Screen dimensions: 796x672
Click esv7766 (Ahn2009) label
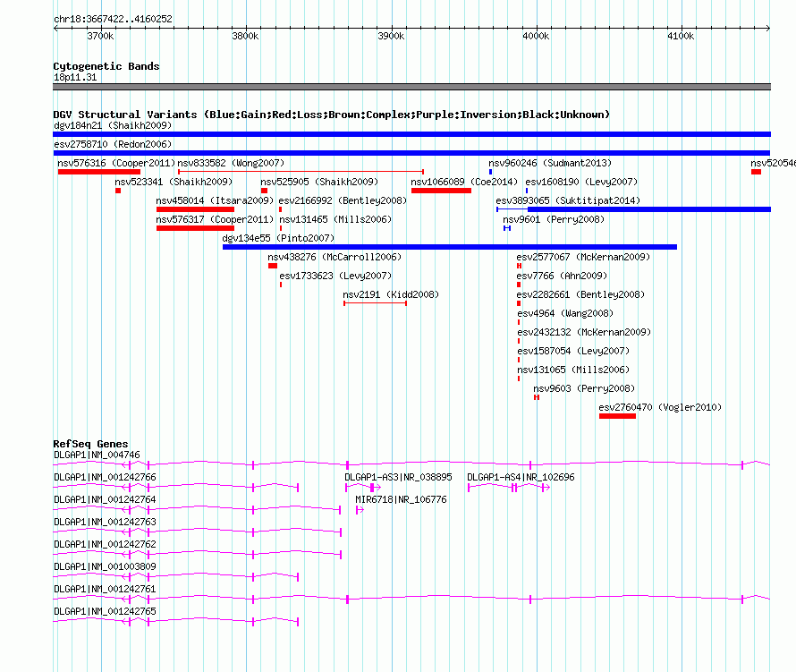(562, 276)
